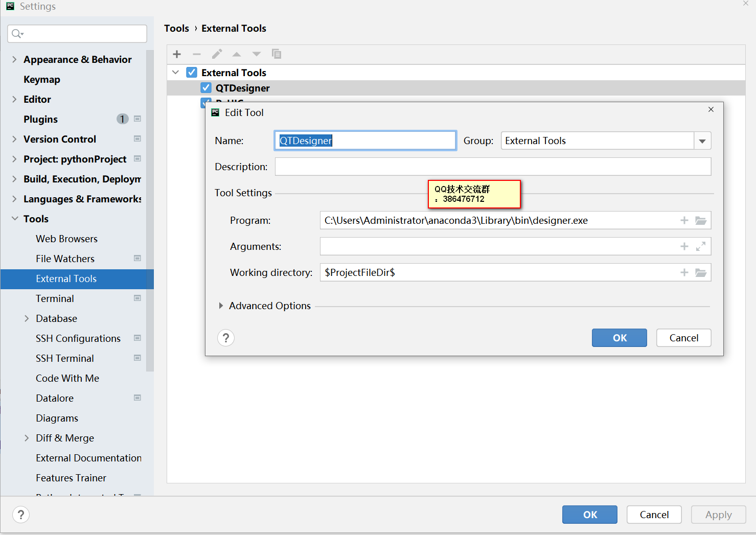Click the Copy tool icon
This screenshot has width=756, height=535.
click(x=277, y=54)
